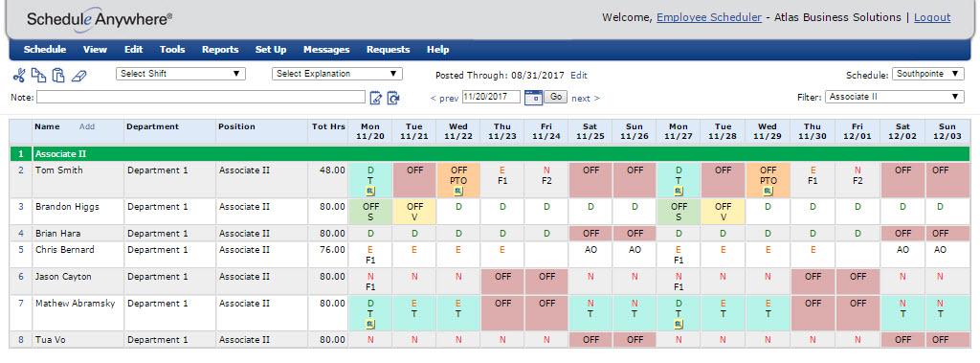The image size is (980, 363).
Task: Select the eraser tool icon
Action: [x=78, y=77]
